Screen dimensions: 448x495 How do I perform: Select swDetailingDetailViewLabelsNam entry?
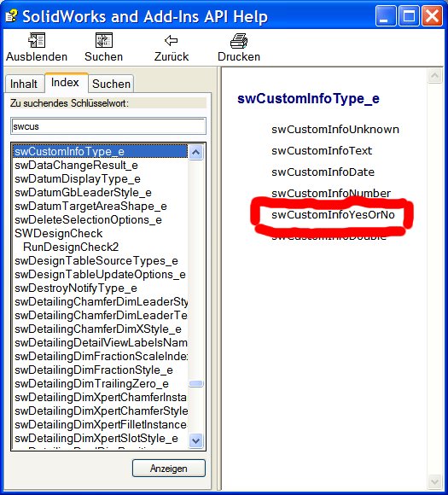(101, 342)
